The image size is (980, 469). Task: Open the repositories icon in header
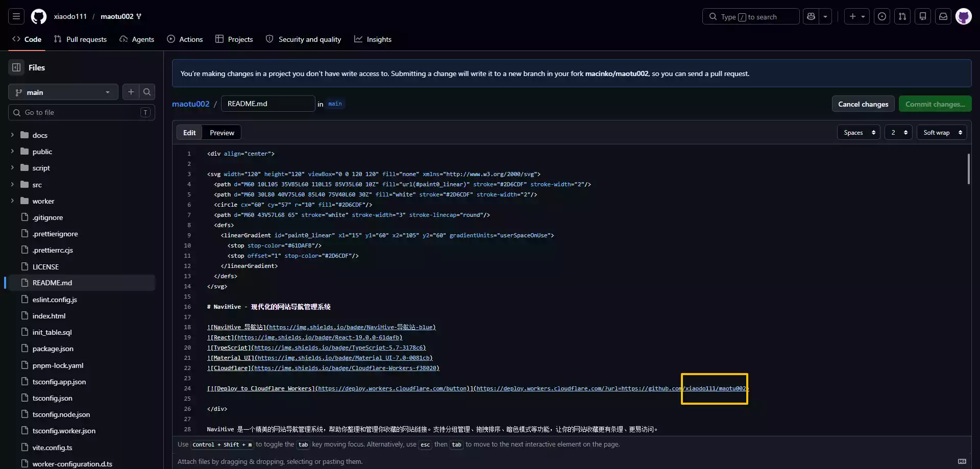[923, 16]
